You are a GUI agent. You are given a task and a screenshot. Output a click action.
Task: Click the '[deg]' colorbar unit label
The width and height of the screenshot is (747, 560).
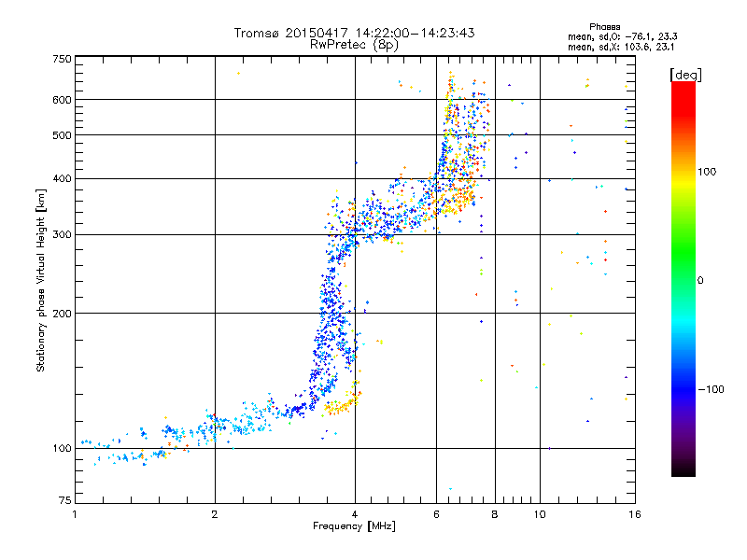pyautogui.click(x=685, y=75)
